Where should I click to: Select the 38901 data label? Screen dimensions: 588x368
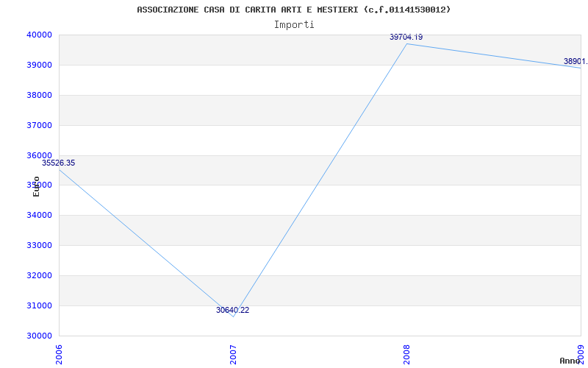click(x=576, y=61)
